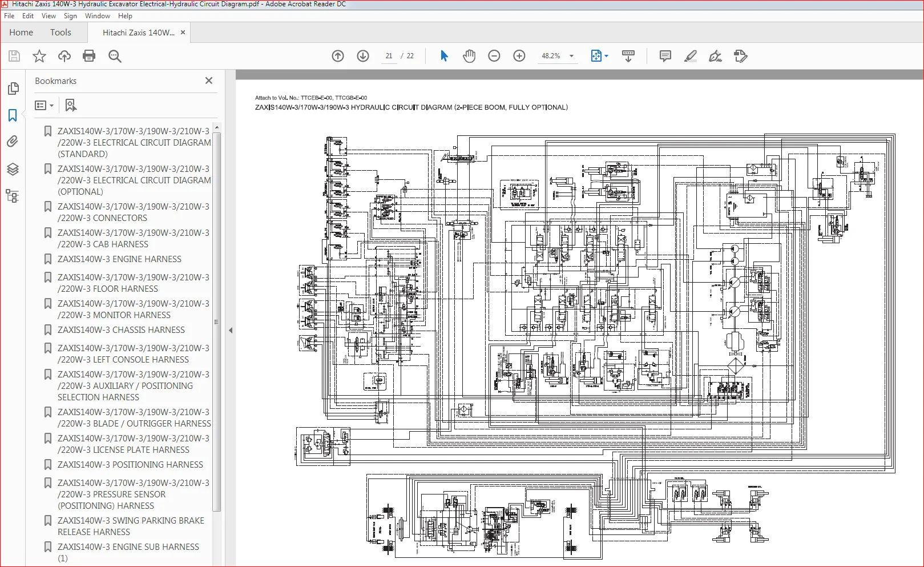924x567 pixels.
Task: Close the Hitachi Zaxis document tab
Action: click(x=183, y=33)
